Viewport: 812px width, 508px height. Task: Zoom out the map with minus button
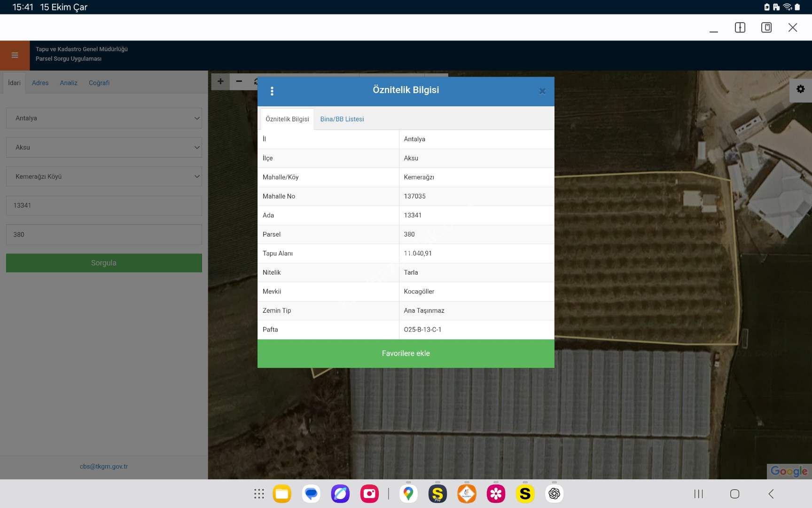tap(239, 81)
